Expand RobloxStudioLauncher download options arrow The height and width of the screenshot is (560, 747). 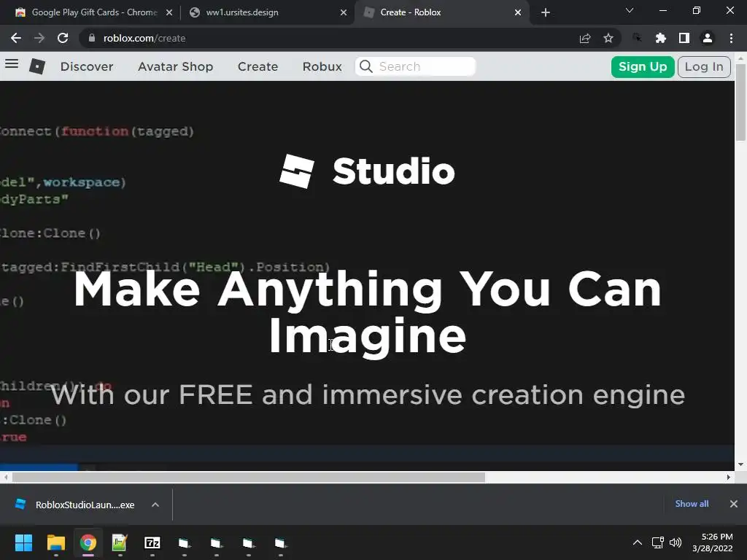click(155, 505)
